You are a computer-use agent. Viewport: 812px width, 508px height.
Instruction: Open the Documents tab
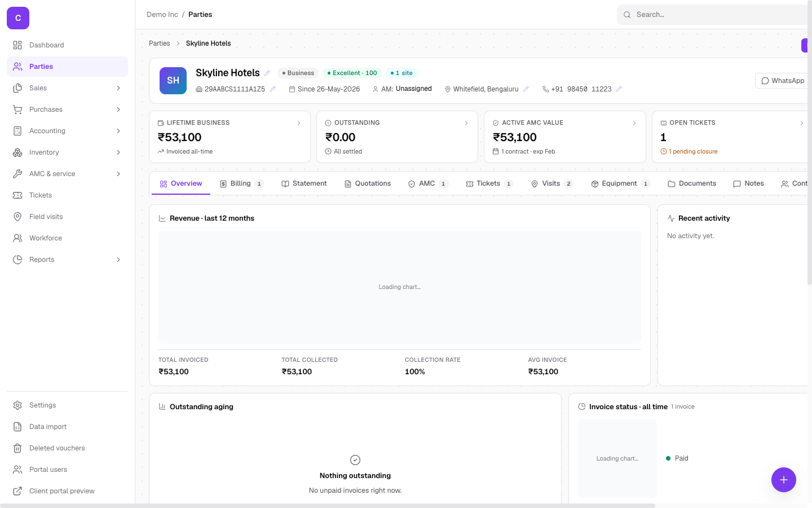[x=692, y=183]
